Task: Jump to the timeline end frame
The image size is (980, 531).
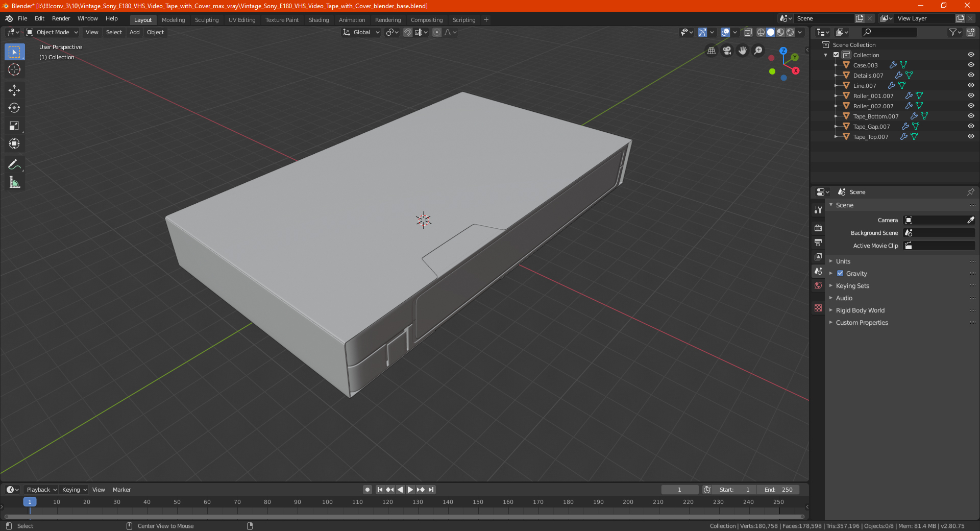Action: pyautogui.click(x=431, y=490)
